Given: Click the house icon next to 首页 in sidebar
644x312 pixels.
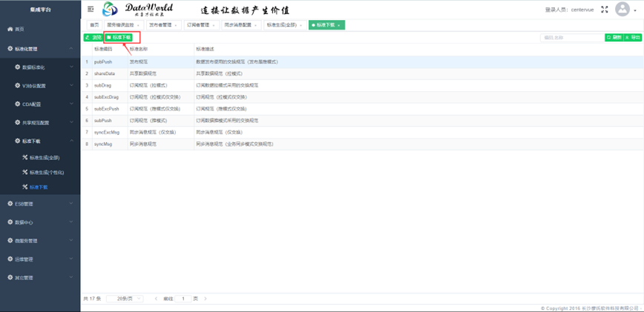Looking at the screenshot, I should (x=10, y=29).
